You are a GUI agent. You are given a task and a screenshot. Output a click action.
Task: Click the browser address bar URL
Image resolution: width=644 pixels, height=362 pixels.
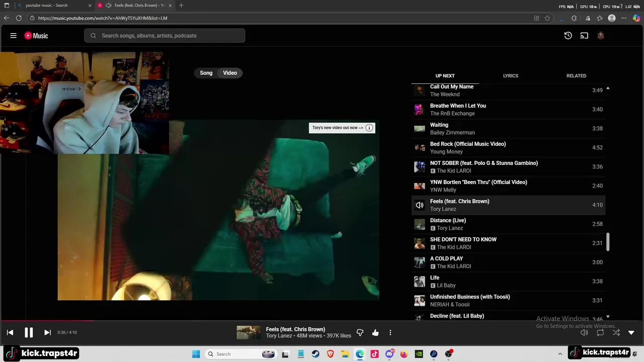tap(103, 18)
